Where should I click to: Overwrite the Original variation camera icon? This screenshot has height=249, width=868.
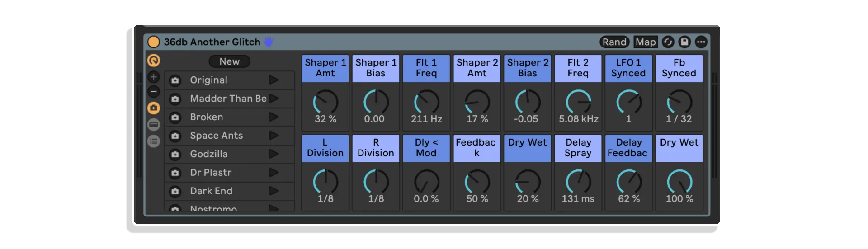[x=175, y=80]
